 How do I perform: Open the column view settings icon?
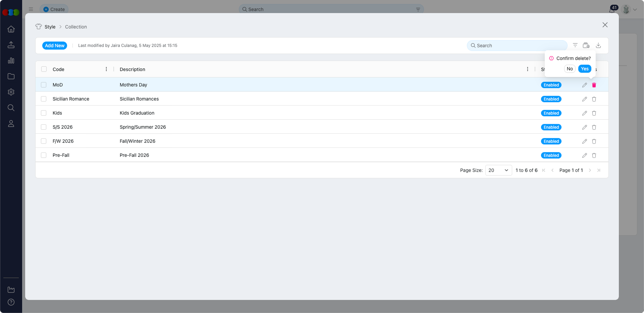click(x=586, y=46)
